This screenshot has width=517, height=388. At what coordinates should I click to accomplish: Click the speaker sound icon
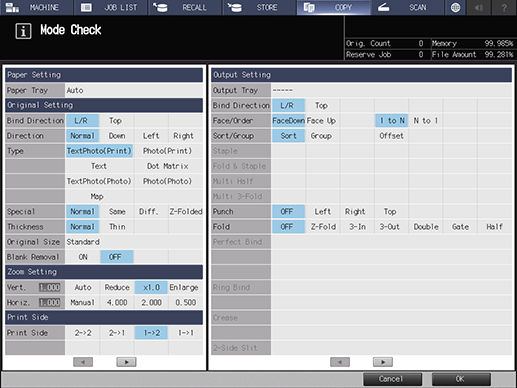tap(479, 7)
